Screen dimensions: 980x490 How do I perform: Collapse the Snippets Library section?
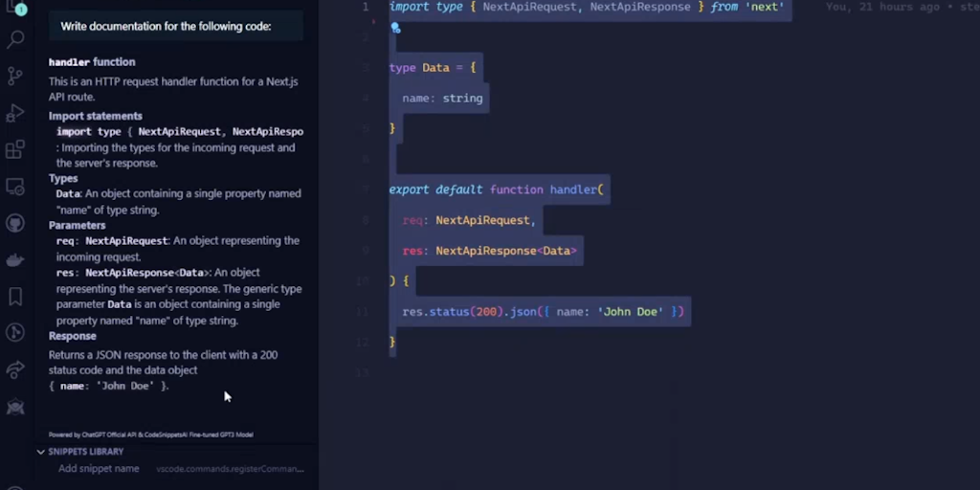coord(40,452)
